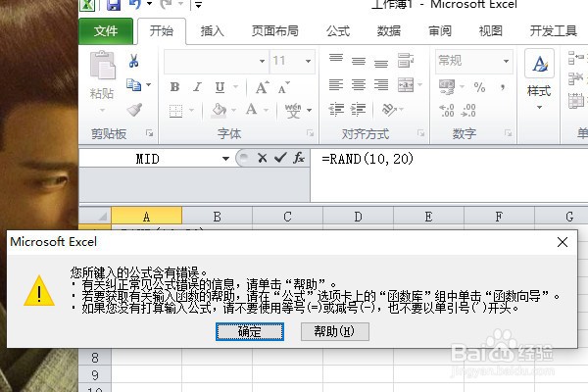The image size is (588, 392).
Task: Open the Copy options dropdown arrow
Action: [149, 85]
